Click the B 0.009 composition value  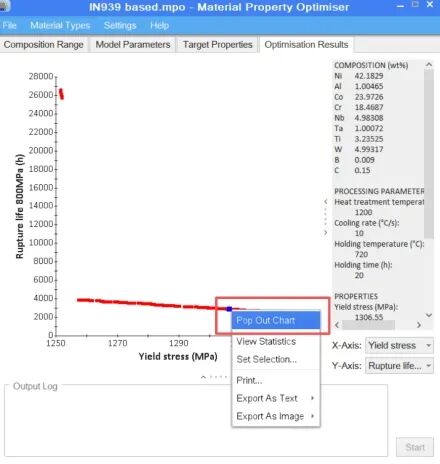tap(364, 160)
